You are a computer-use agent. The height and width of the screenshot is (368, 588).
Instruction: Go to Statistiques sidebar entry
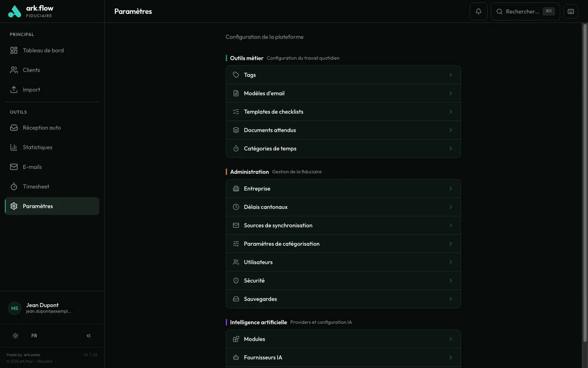click(x=52, y=147)
